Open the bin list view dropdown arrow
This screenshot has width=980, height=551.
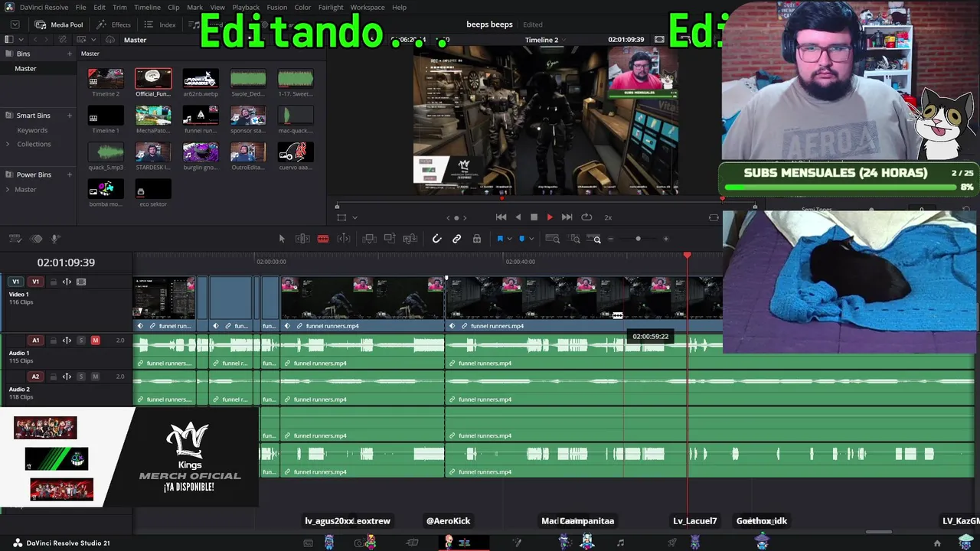[21, 39]
